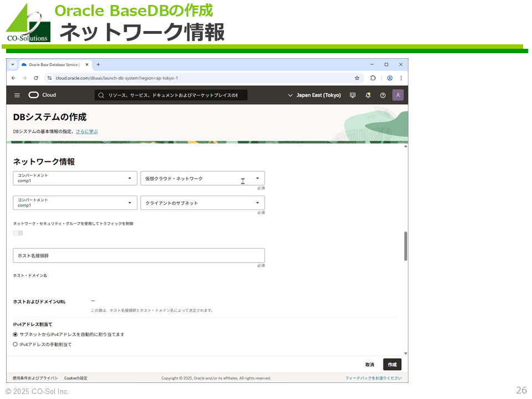This screenshot has width=532, height=399.
Task: Expand the second コンパートメント comp1 dropdown
Action: (x=75, y=203)
